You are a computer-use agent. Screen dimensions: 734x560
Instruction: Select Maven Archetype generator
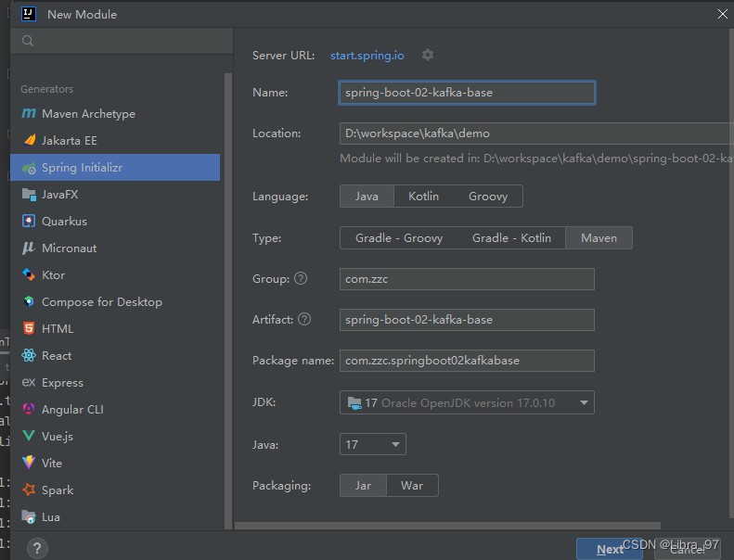coord(115,113)
